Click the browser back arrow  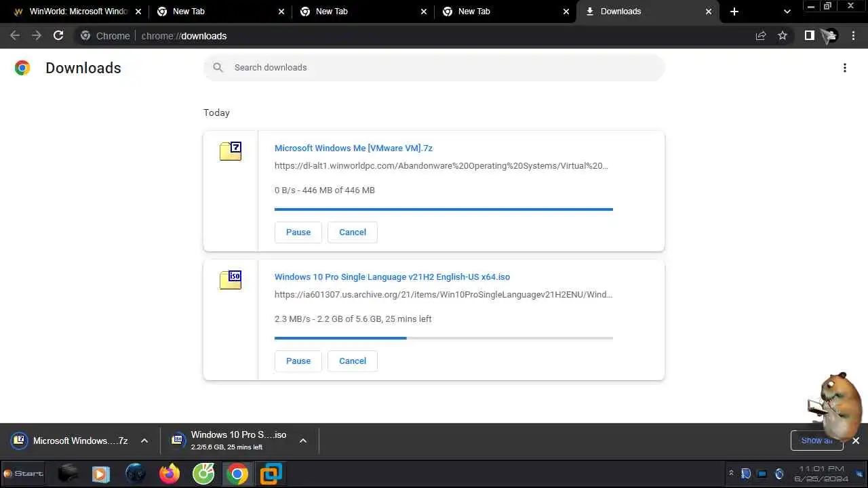15,35
